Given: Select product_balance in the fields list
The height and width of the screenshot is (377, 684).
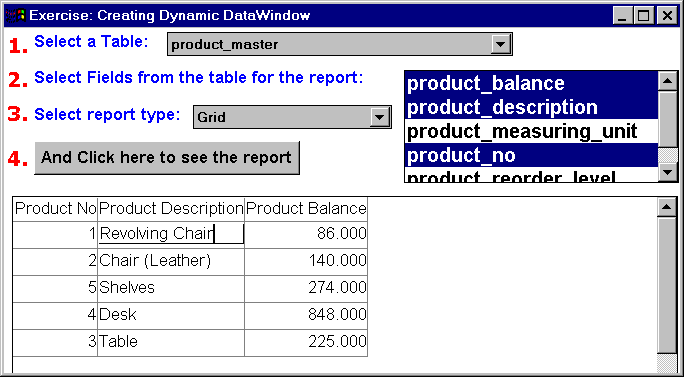Looking at the screenshot, I should coord(531,83).
